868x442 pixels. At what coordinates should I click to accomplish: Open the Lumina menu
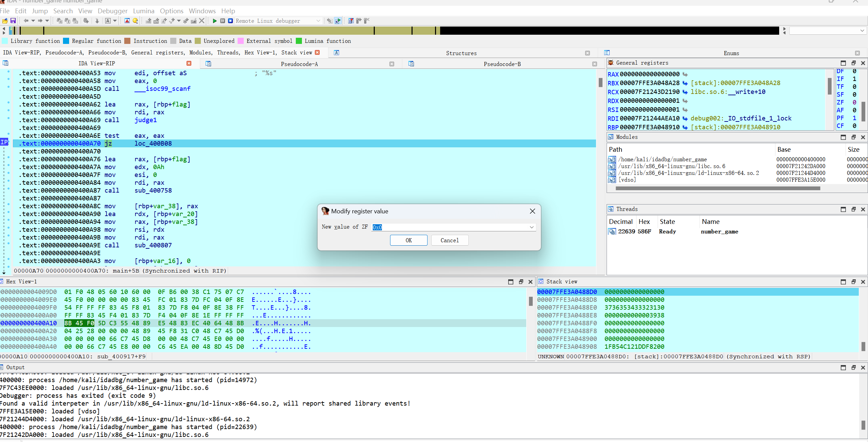click(x=144, y=11)
